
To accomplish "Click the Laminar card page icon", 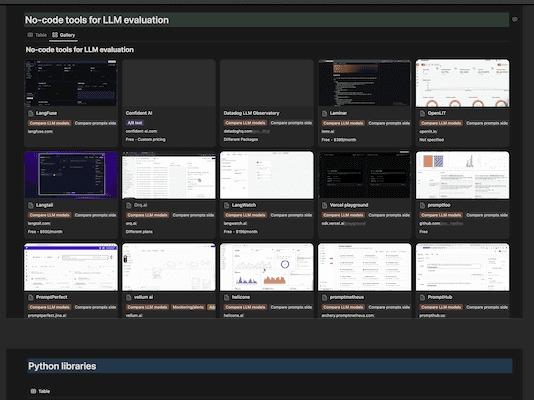I will click(325, 113).
